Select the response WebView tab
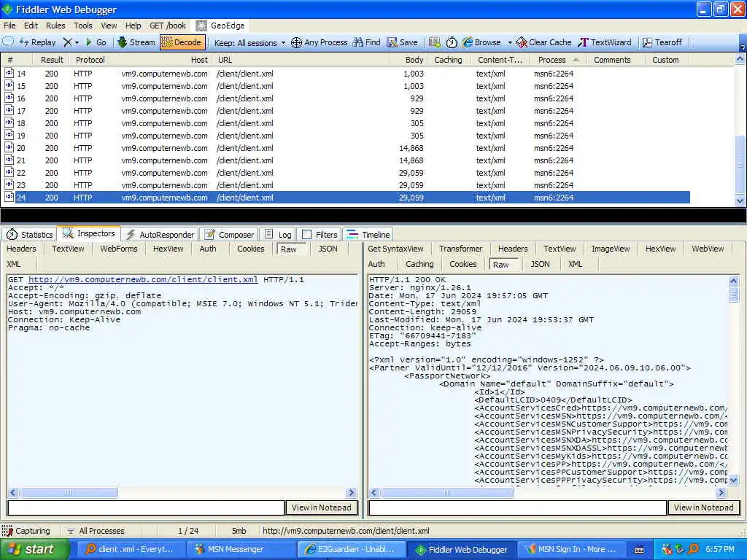Image resolution: width=747 pixels, height=560 pixels. 708,249
